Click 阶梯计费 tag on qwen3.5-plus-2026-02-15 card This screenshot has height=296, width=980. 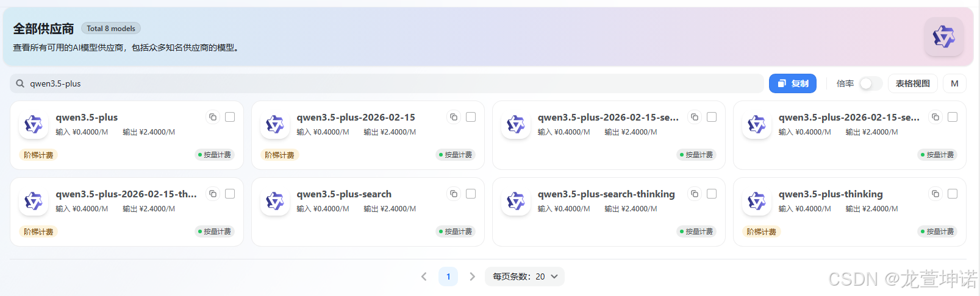279,155
